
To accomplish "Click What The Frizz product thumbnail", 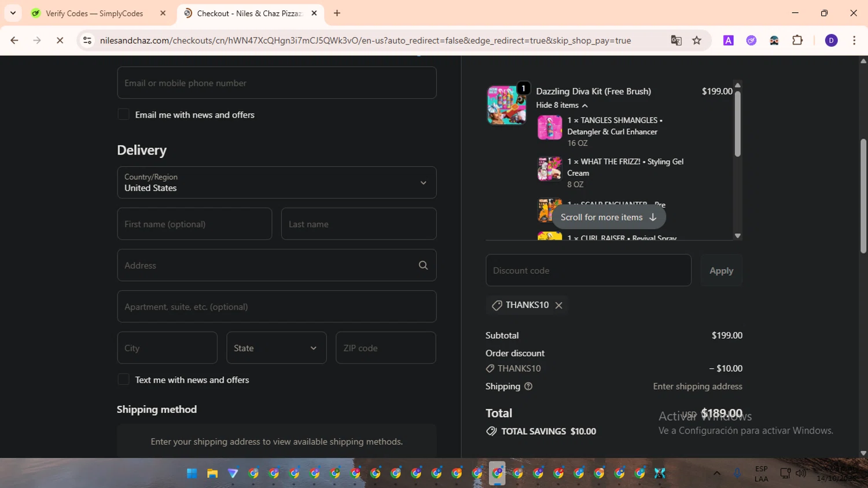I will coord(550,169).
